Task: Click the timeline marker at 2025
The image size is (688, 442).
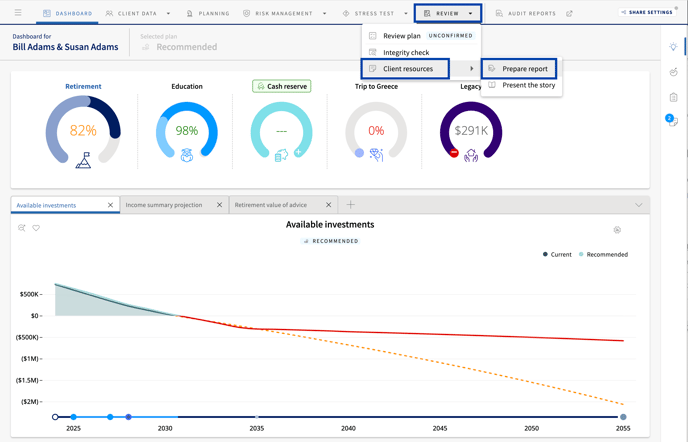Action: tap(73, 417)
